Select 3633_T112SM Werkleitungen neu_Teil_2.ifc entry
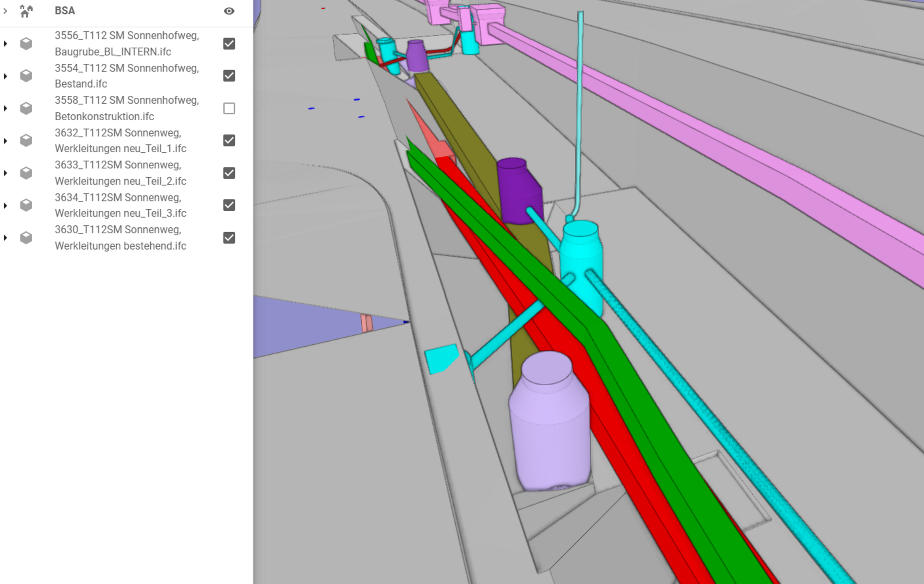This screenshot has width=924, height=584. point(121,173)
